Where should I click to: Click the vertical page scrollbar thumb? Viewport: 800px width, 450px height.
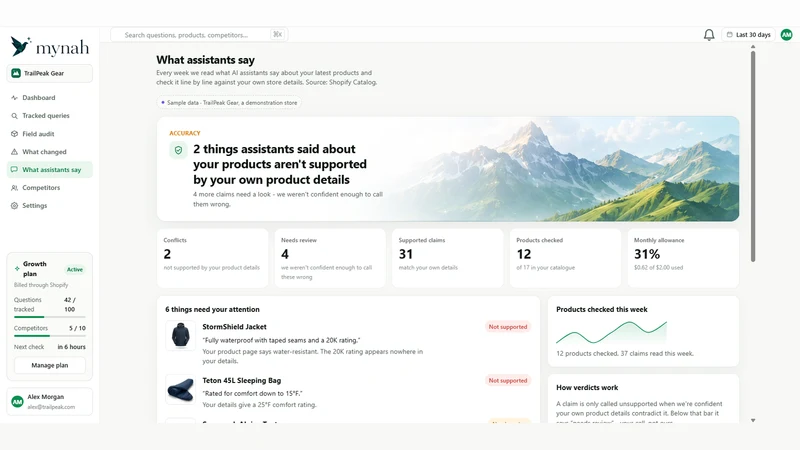point(753,156)
